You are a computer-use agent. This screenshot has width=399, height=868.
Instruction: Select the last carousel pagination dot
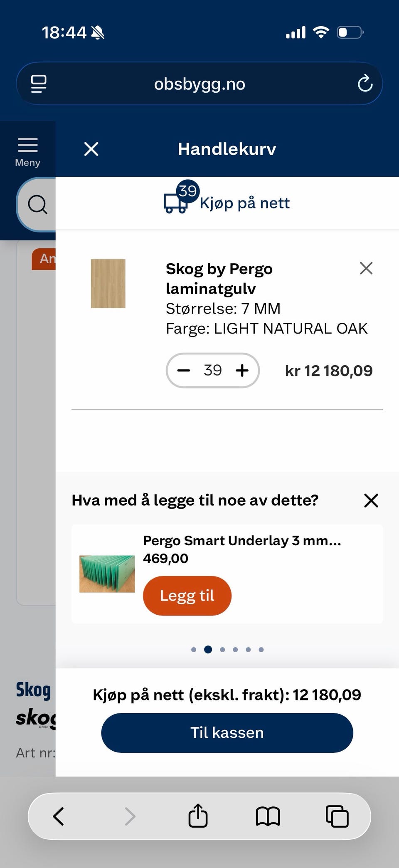[x=261, y=650]
